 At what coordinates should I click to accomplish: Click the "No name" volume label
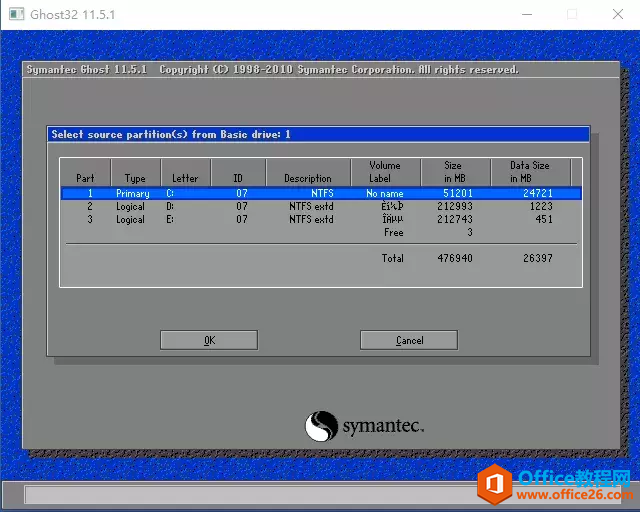tap(384, 193)
